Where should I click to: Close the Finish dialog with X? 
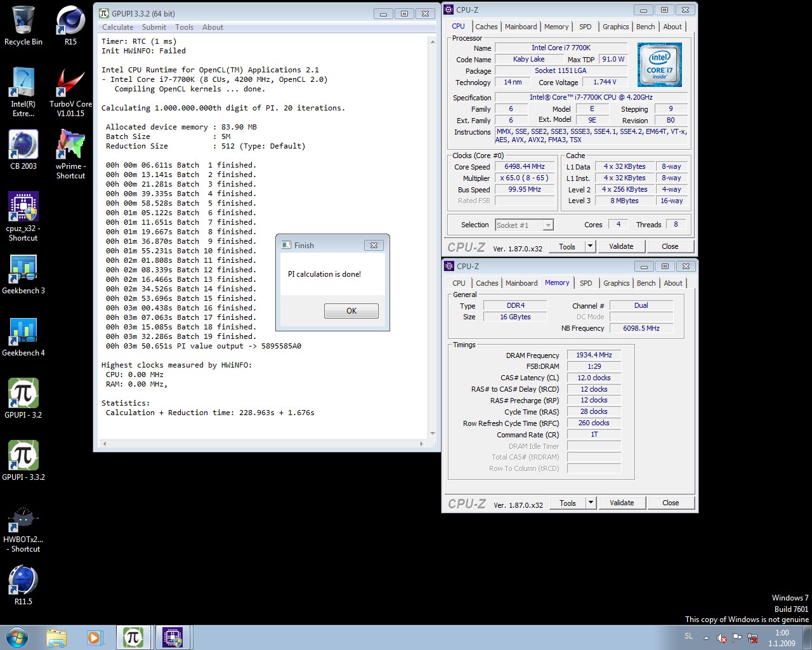point(374,245)
